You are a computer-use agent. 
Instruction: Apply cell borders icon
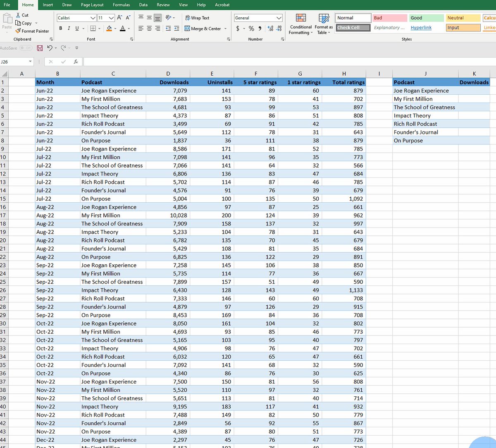(x=93, y=28)
